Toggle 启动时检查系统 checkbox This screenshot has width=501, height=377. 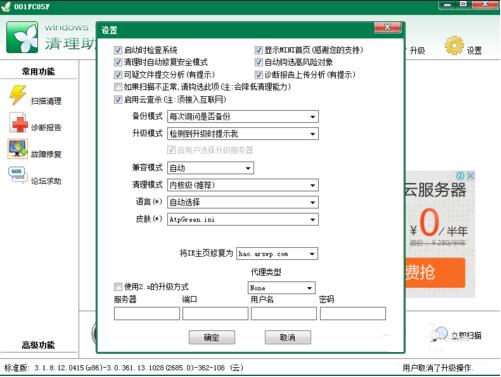point(118,50)
